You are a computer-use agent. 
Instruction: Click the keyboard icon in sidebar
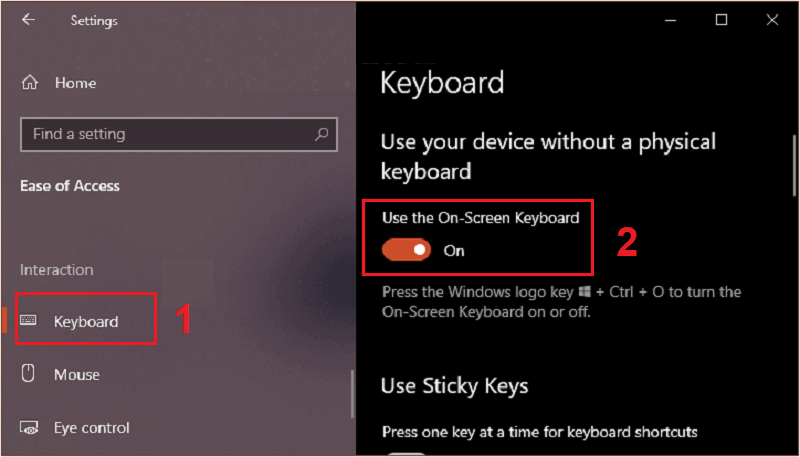point(28,321)
